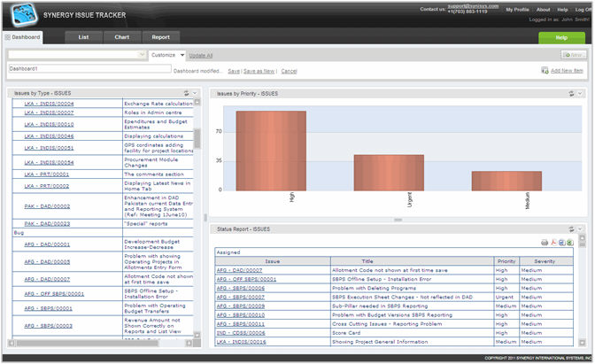Open the dashboard selection combo box
The height and width of the screenshot is (364, 595).
tap(77, 55)
